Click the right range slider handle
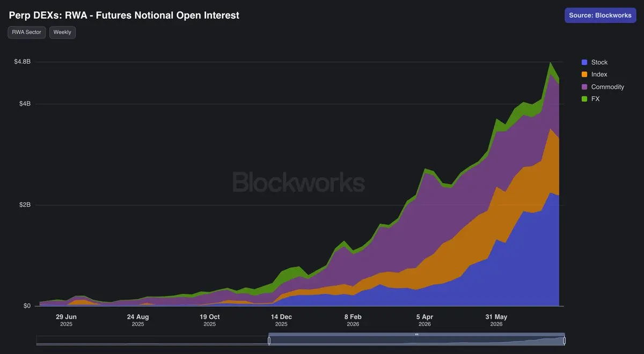This screenshot has width=644, height=354. 564,341
